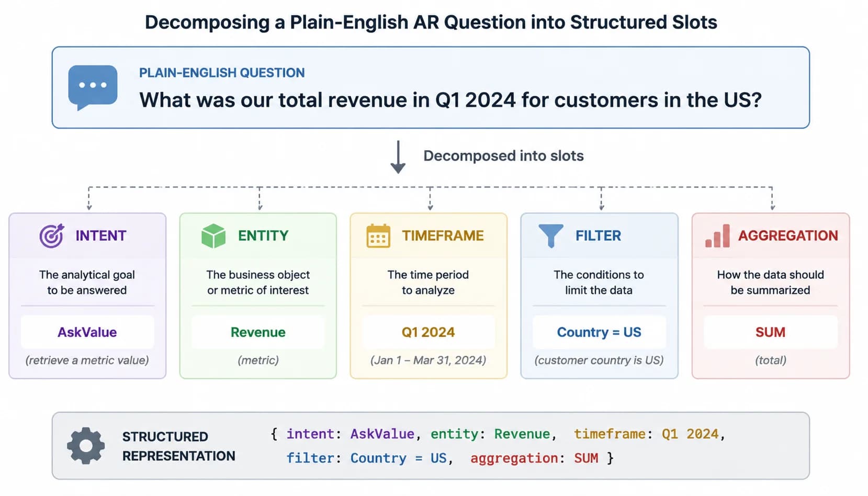The image size is (868, 496).
Task: Click 'intent: AskValue' in the code
Action: [351, 434]
